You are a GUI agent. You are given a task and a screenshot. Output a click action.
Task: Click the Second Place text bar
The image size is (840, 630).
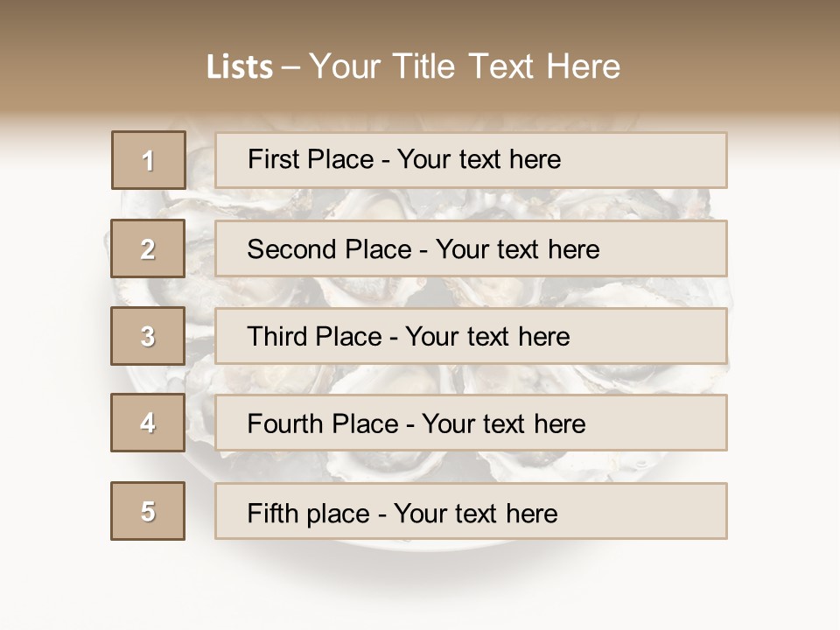tap(471, 248)
